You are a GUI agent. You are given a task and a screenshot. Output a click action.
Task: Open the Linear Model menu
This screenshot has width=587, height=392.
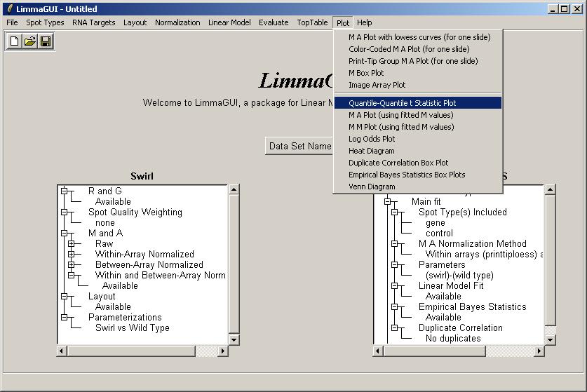tap(229, 22)
